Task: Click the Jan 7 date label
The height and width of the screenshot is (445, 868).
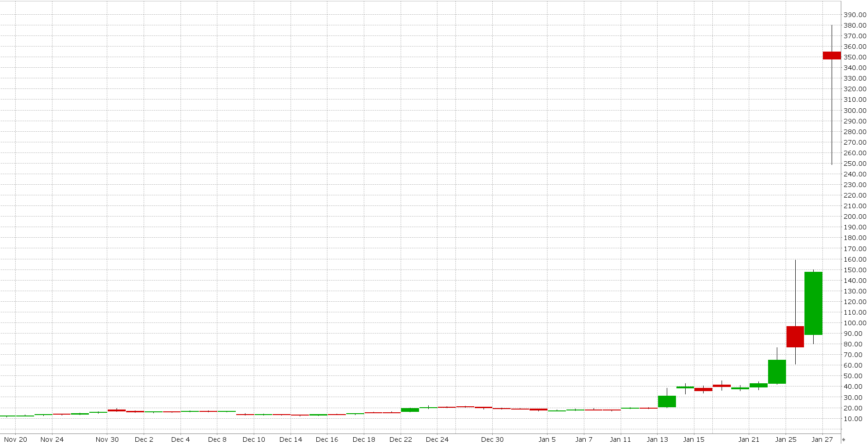Action: click(x=584, y=439)
